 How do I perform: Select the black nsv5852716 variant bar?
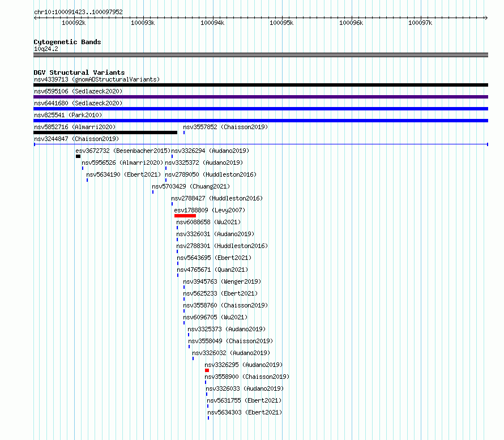click(105, 133)
